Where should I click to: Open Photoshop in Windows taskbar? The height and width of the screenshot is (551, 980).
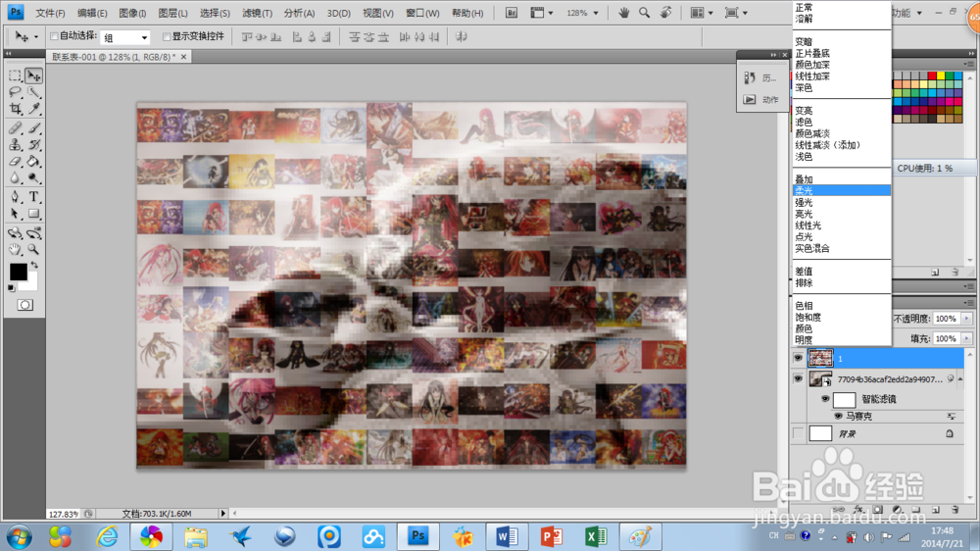(417, 536)
